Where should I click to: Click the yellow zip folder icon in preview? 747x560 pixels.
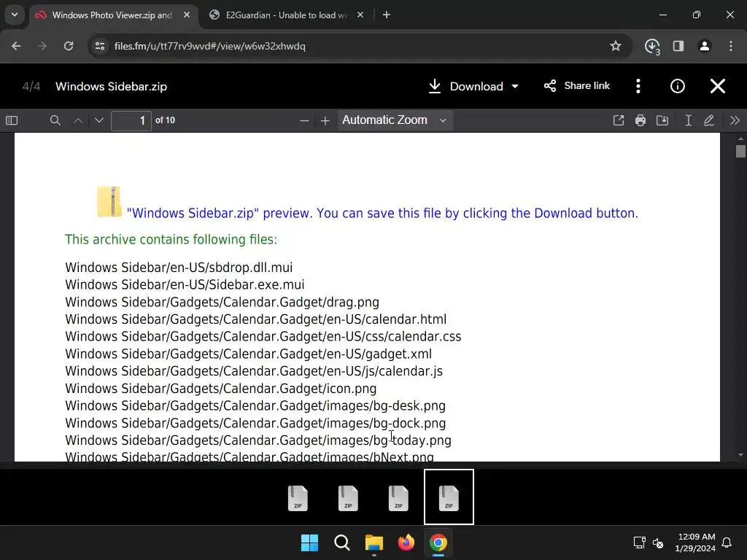pyautogui.click(x=109, y=201)
